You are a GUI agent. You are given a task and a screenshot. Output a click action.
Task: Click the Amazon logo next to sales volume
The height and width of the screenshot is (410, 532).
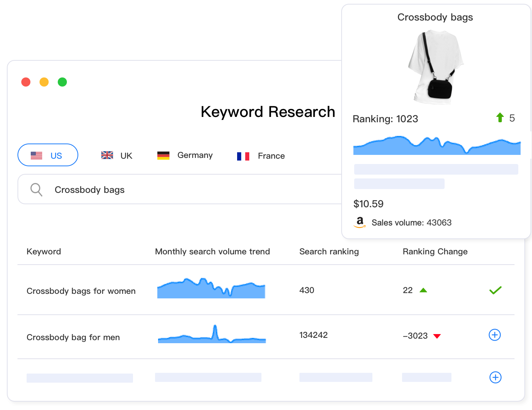(x=359, y=222)
